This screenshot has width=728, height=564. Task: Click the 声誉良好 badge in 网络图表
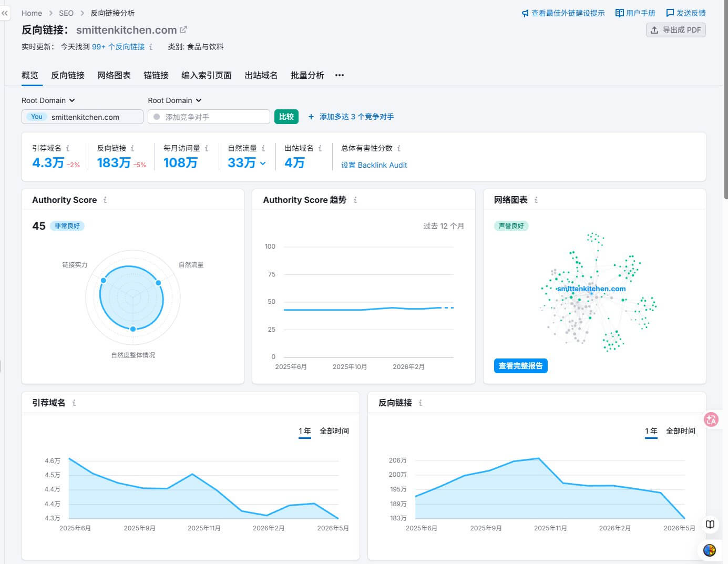pos(511,226)
